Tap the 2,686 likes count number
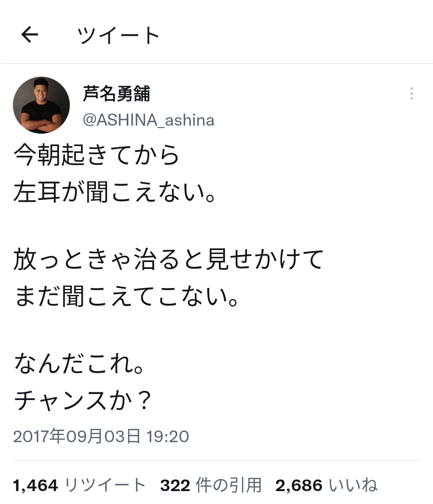Screen dimensions: 433x504 point(299,486)
